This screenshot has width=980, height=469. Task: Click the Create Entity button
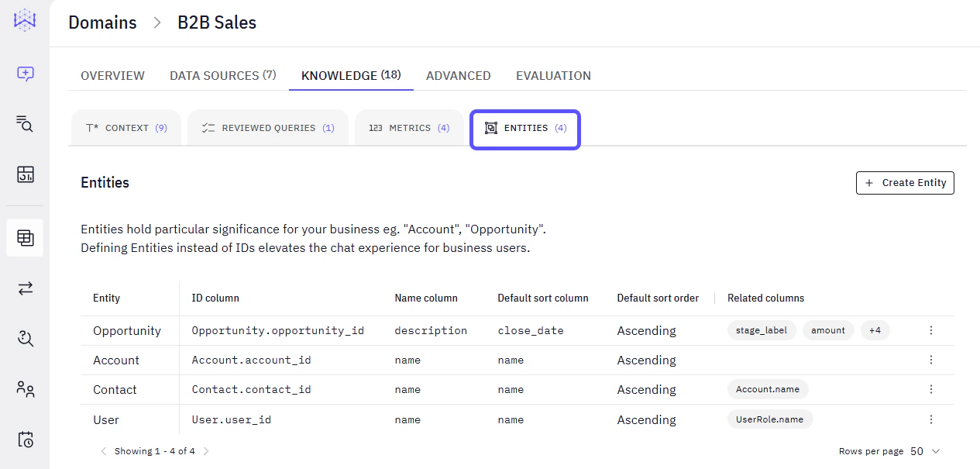tap(904, 182)
